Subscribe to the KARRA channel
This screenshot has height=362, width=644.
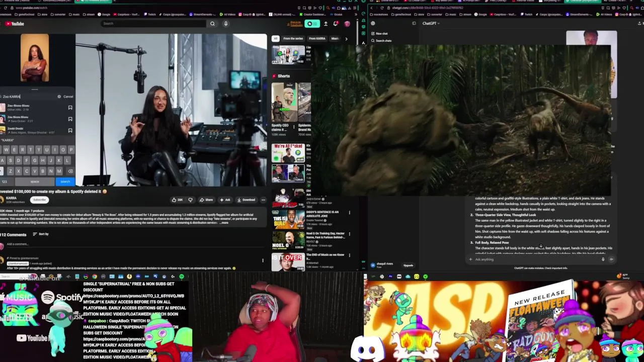39,200
